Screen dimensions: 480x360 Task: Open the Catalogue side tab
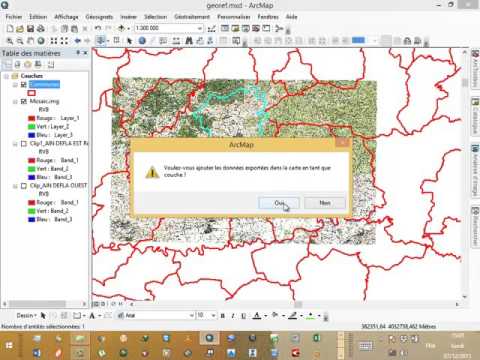coord(475,115)
